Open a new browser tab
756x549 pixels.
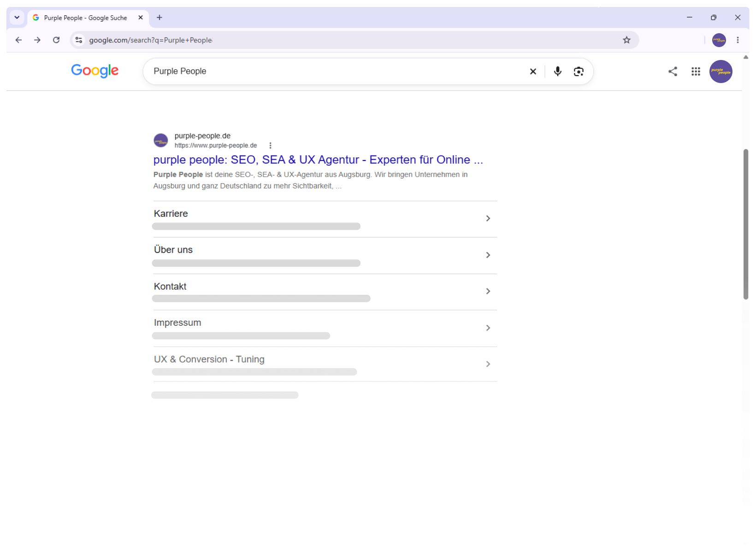(x=159, y=18)
